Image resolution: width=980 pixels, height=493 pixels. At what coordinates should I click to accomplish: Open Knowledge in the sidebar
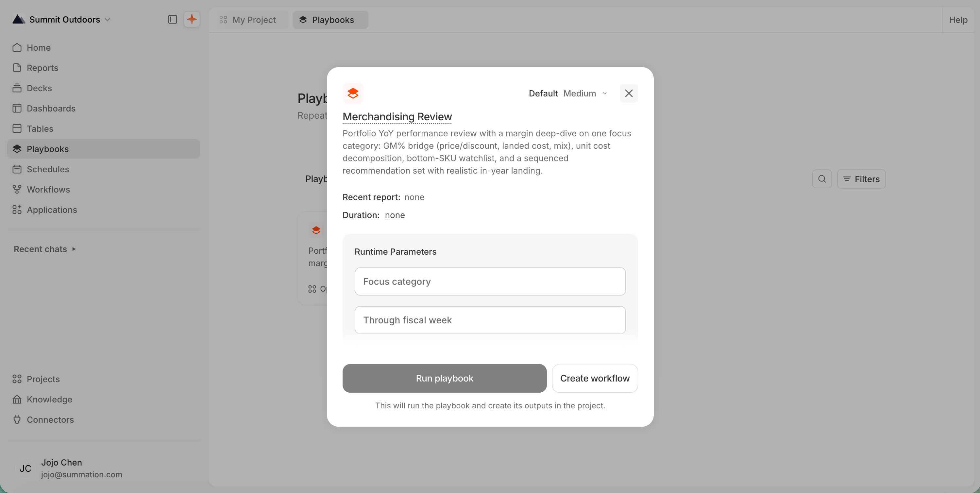coord(104,399)
